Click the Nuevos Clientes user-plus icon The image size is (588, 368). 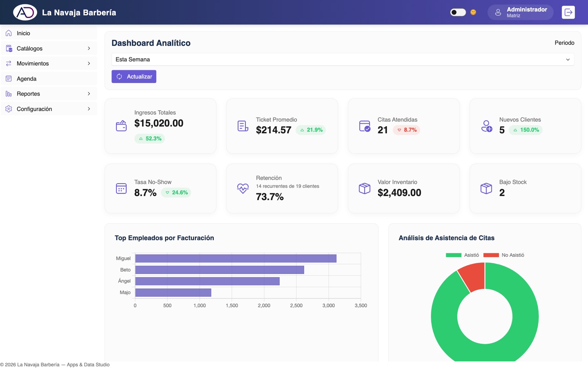487,126
